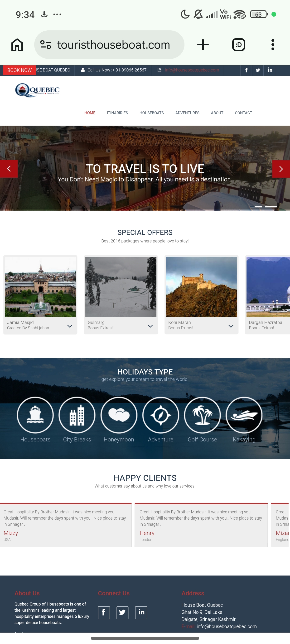Open the ABOUT menu item

pos(217,113)
